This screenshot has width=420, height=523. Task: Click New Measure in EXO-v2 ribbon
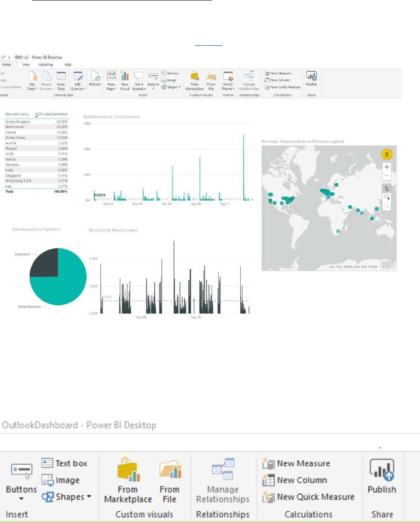tap(278, 73)
